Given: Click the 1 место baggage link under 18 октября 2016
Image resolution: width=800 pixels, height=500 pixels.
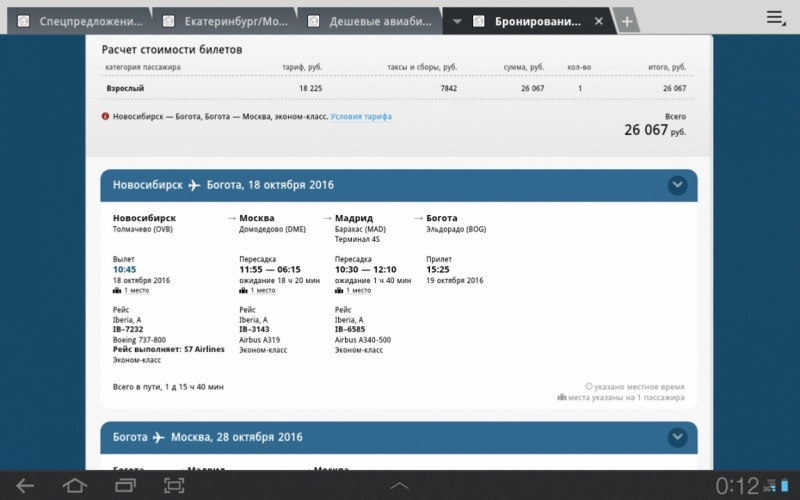Looking at the screenshot, I should [136, 290].
